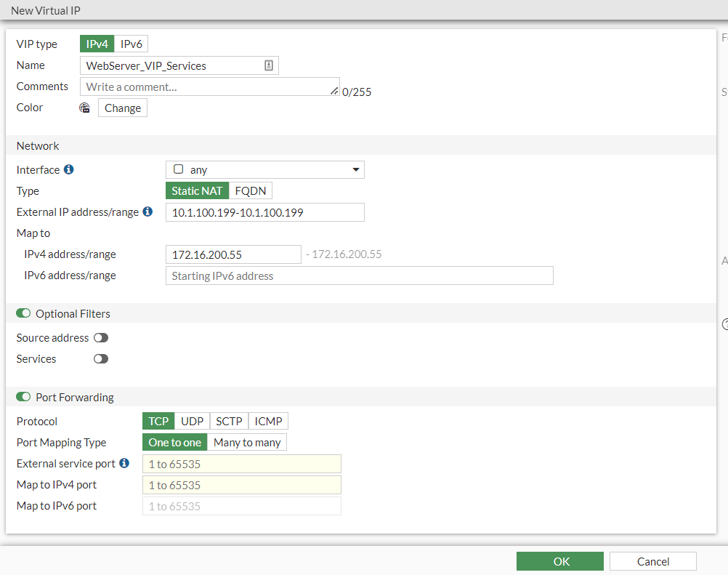Select the ICMP protocol
This screenshot has width=728, height=575.
268,421
